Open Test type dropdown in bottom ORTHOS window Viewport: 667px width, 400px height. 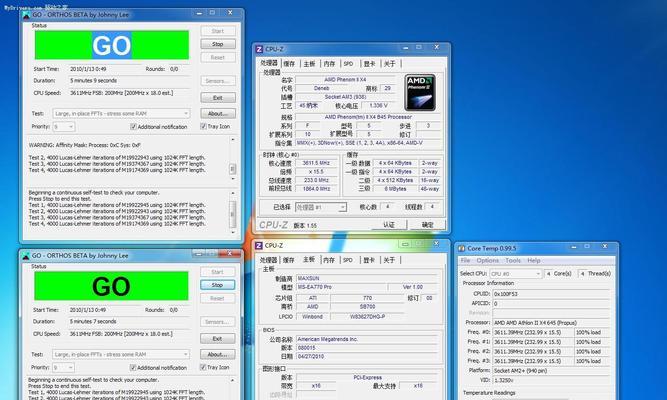[x=121, y=354]
